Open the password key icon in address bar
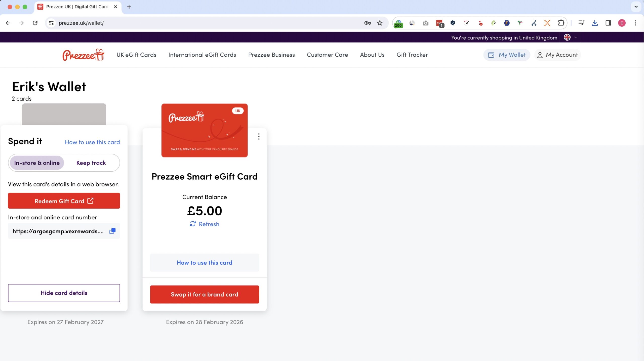Screen dimensions: 644x361 (x=367, y=23)
